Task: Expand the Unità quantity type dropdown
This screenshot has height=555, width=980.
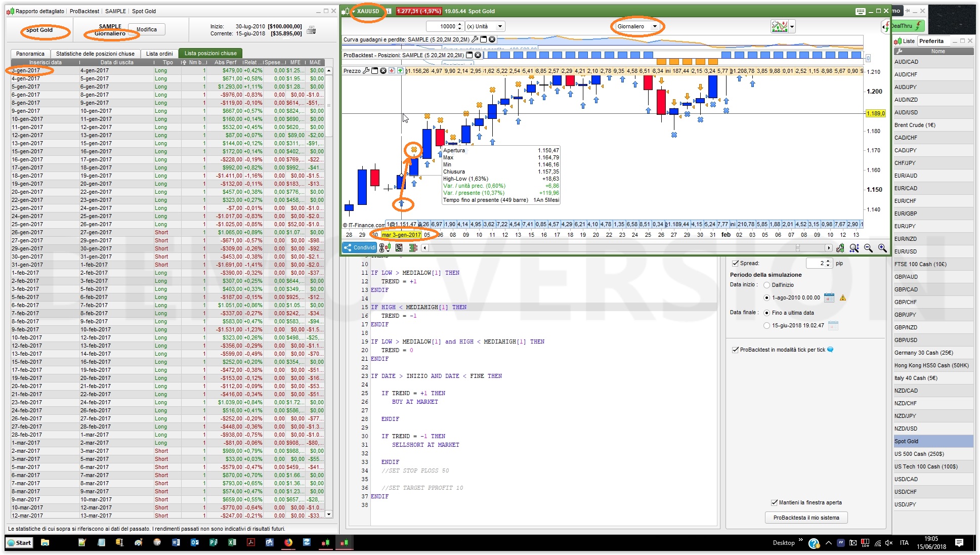Action: point(500,26)
